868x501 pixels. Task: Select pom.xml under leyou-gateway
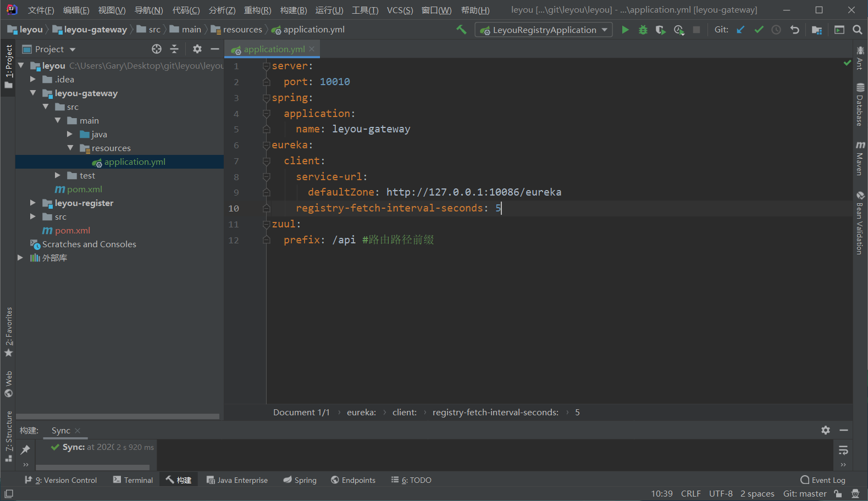85,189
